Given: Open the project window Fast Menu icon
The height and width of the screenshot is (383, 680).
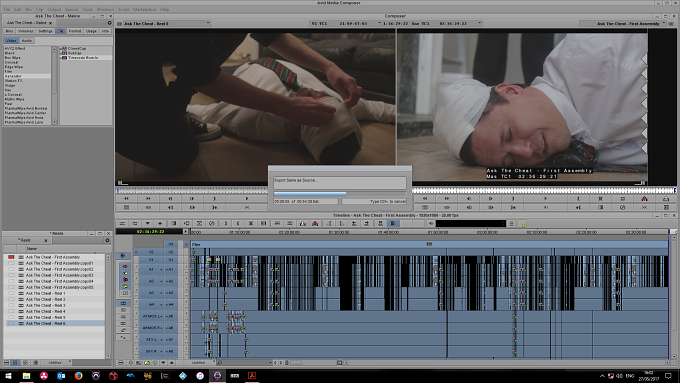Looking at the screenshot, I should click(x=109, y=23).
